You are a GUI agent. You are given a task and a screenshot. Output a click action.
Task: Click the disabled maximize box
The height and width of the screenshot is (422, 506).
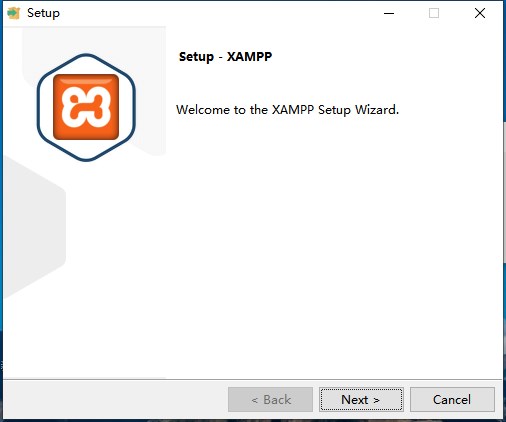pos(434,13)
